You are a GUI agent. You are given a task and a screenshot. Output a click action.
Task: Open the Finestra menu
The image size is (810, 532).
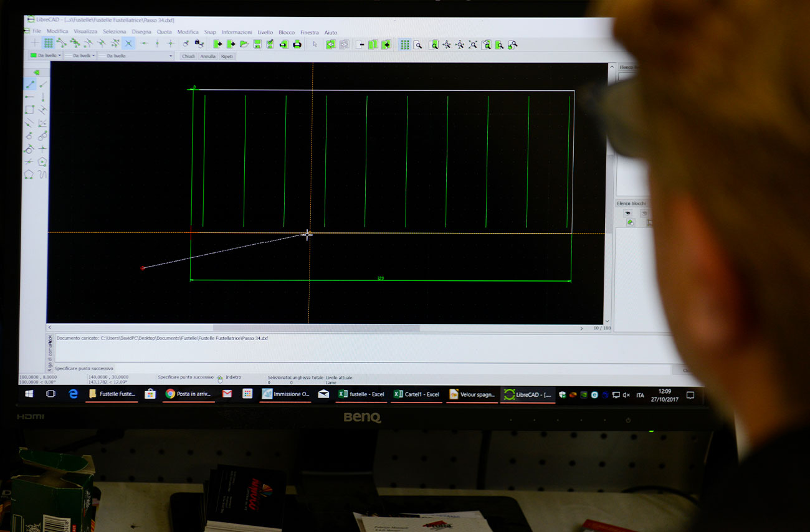pos(309,32)
